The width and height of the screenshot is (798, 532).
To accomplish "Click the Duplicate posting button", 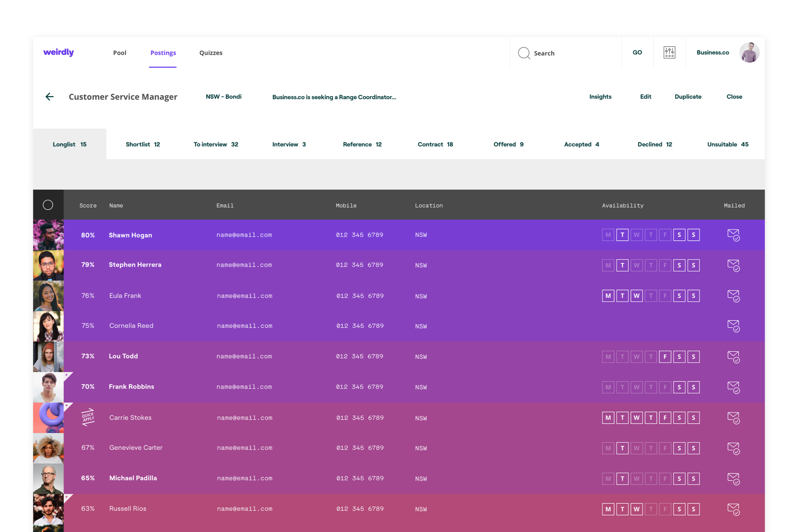I will (x=688, y=97).
